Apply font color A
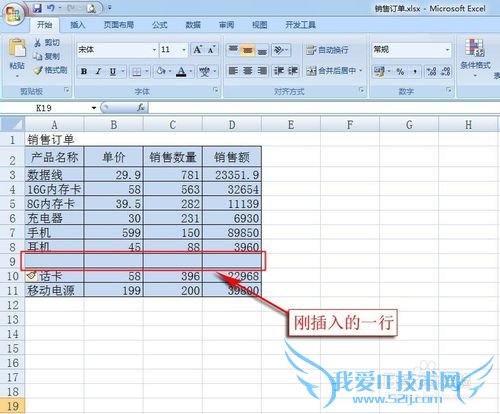Image resolution: width=500 pixels, height=414 pixels. click(x=181, y=71)
